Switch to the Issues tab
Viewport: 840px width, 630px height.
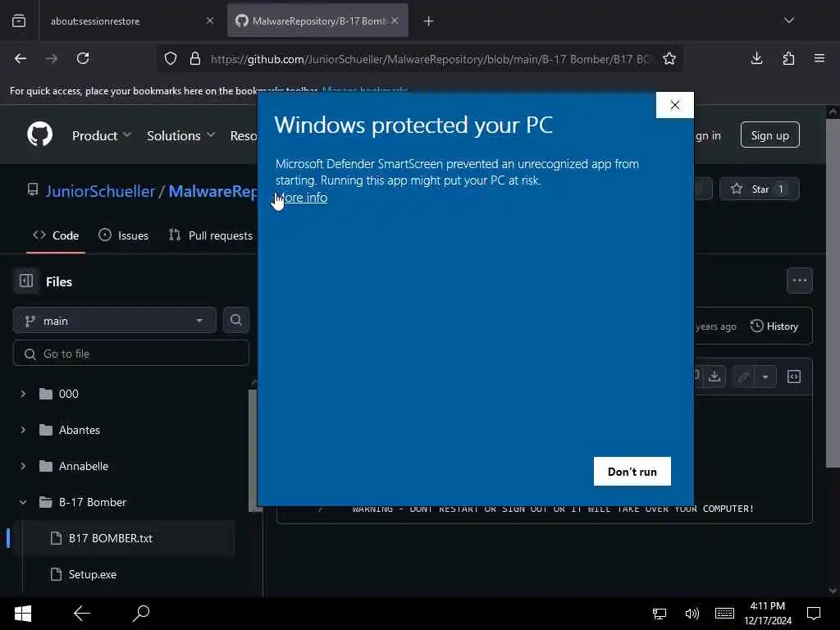[123, 235]
